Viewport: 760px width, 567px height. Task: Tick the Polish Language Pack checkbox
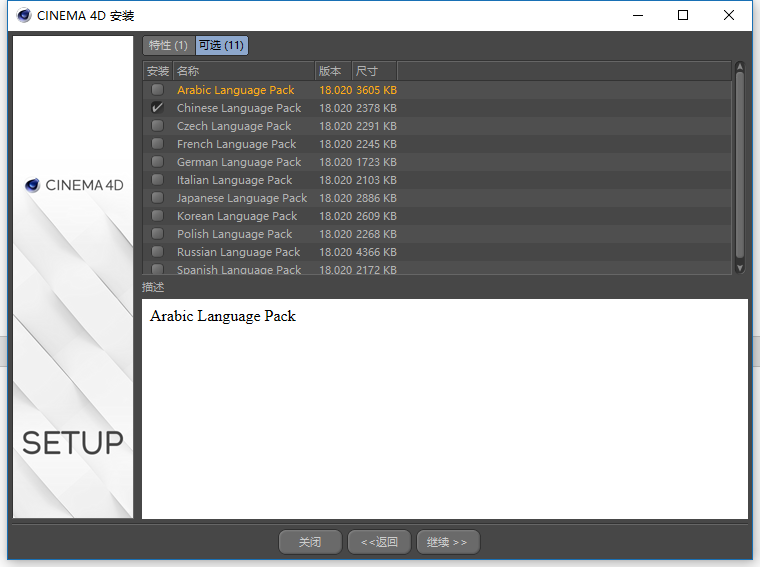click(158, 234)
